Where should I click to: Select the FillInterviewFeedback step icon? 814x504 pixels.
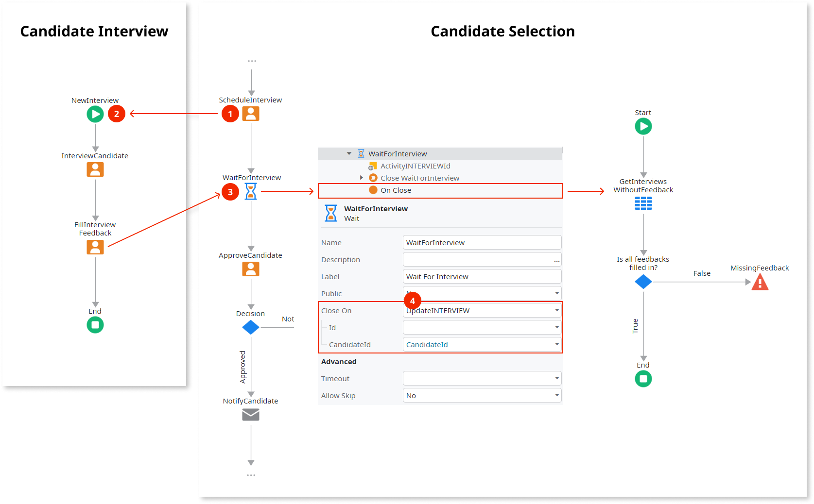click(x=95, y=247)
